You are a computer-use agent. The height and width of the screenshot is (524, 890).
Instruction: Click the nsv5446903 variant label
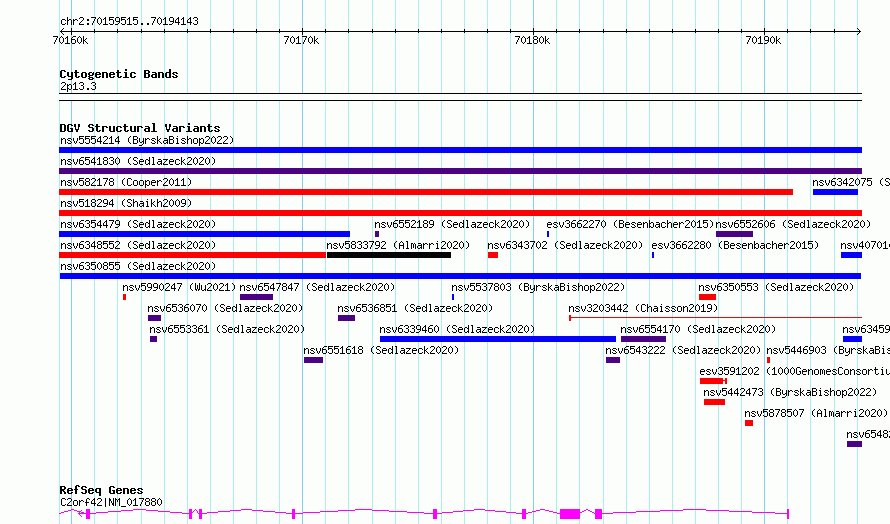(828, 350)
